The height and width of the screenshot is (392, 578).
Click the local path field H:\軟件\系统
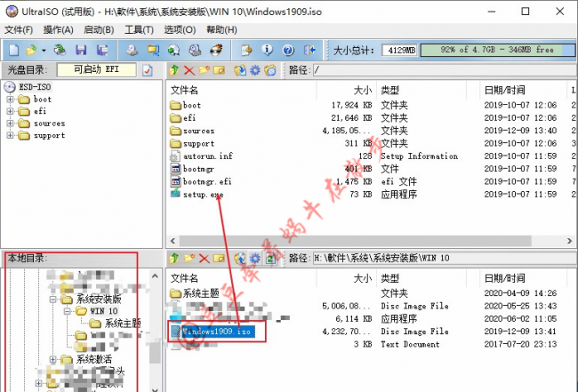tap(445, 259)
